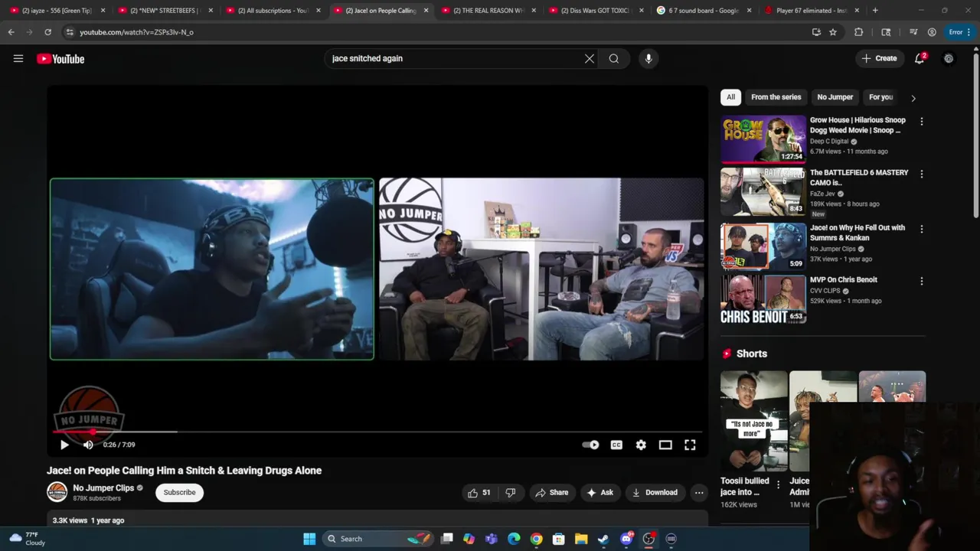Open the Chris Benoit video thumbnail
This screenshot has width=980, height=551.
pos(763,298)
